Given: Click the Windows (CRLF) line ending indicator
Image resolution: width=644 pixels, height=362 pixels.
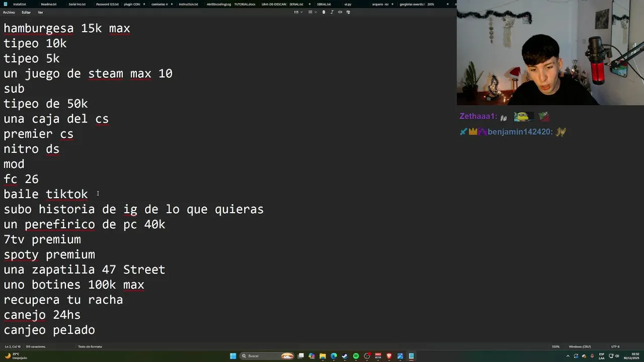Looking at the screenshot, I should 580,346.
